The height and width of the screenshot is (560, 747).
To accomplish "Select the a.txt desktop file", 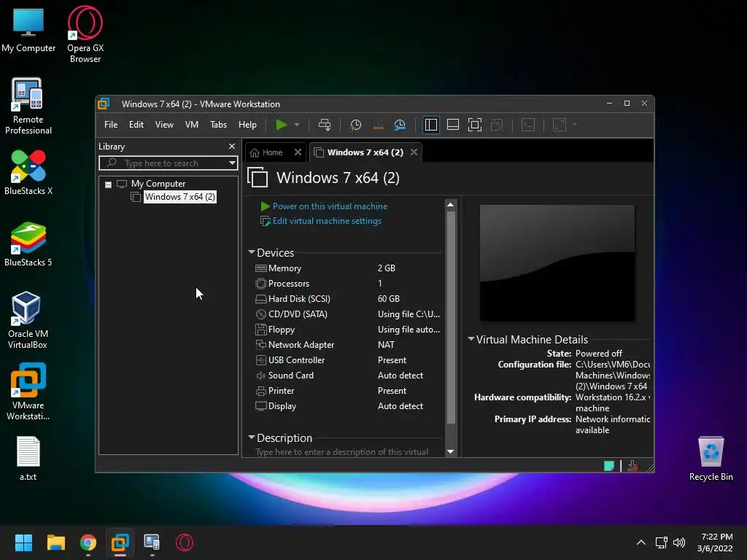I will (x=28, y=458).
